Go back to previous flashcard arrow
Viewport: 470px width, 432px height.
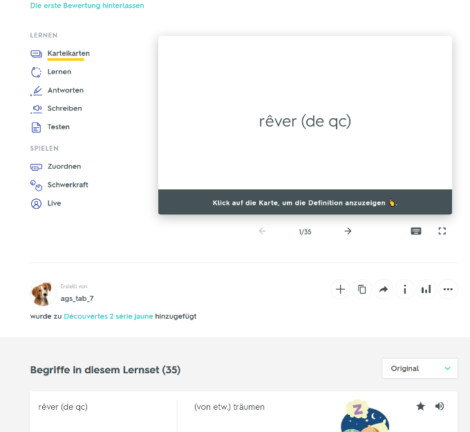(x=262, y=231)
